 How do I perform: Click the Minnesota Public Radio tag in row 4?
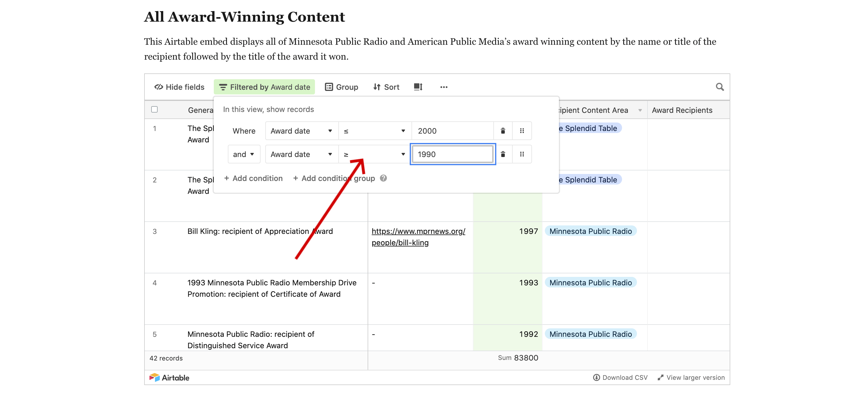(x=590, y=282)
